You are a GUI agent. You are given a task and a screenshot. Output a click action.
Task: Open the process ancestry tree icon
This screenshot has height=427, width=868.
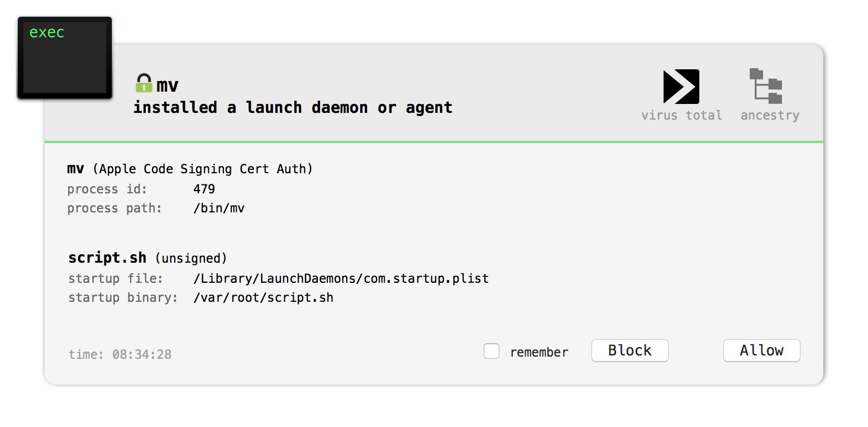tap(766, 86)
